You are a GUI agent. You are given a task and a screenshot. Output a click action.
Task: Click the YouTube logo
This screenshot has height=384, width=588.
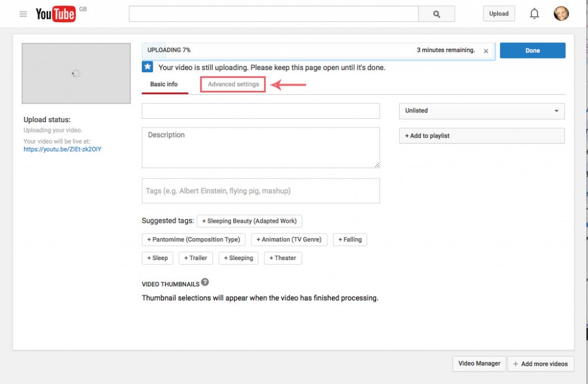click(56, 14)
